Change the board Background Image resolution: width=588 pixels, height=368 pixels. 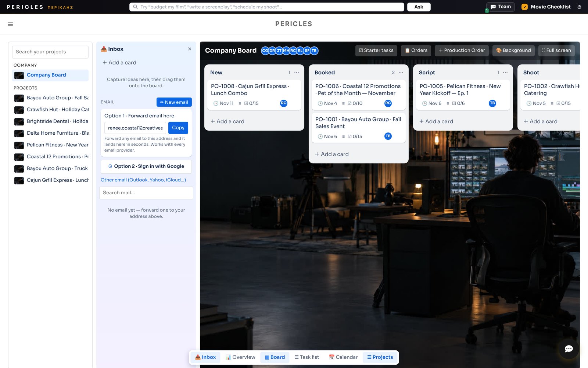click(x=513, y=50)
